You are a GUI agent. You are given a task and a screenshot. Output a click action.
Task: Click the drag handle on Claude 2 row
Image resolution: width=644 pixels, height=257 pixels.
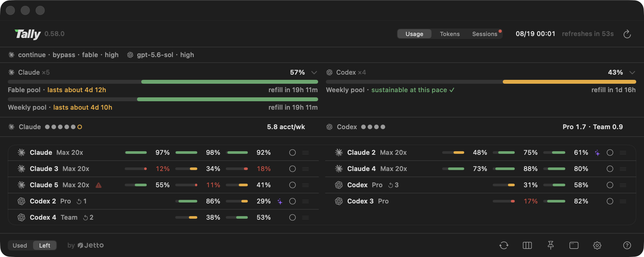click(x=623, y=153)
